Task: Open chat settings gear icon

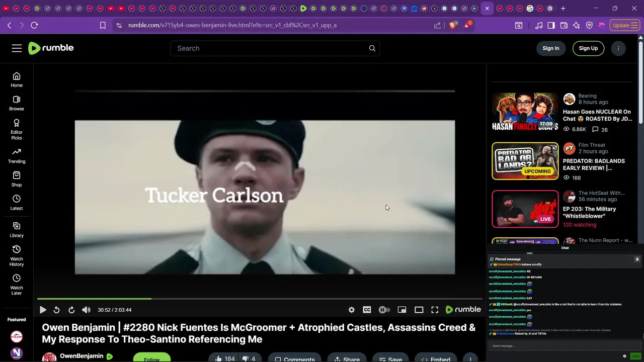Action: point(624,356)
